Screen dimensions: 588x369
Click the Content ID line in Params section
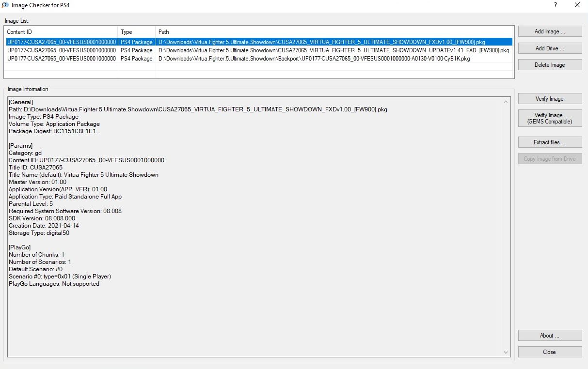tap(87, 160)
